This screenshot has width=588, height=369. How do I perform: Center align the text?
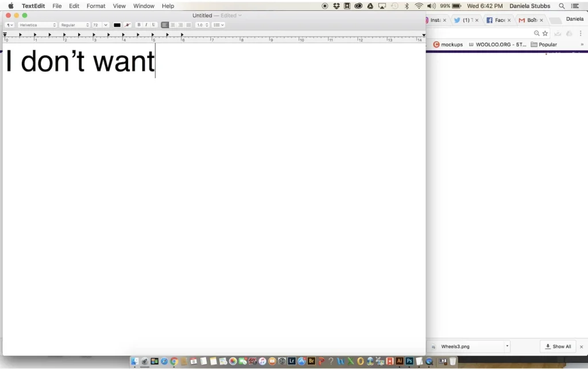point(173,25)
